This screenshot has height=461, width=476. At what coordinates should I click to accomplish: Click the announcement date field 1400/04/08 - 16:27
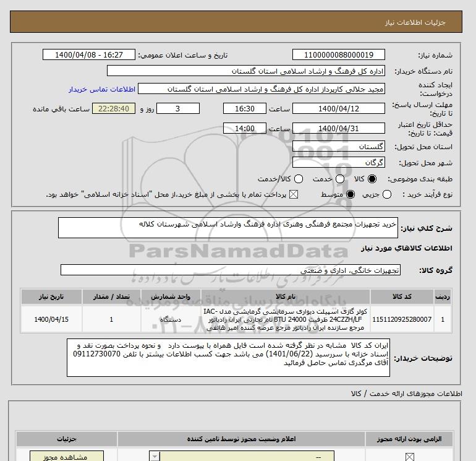(88, 54)
